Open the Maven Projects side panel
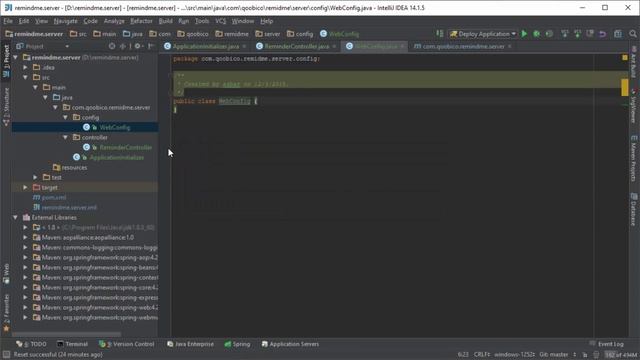Screen dimensions: 640x360 tap(633, 158)
